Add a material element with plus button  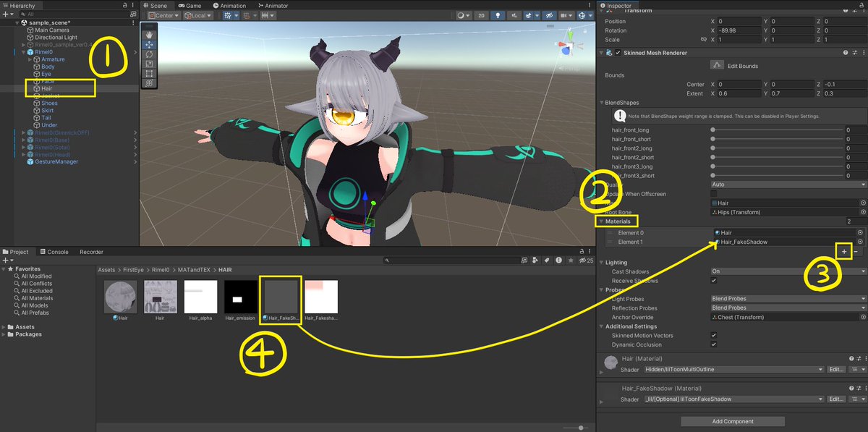click(844, 251)
